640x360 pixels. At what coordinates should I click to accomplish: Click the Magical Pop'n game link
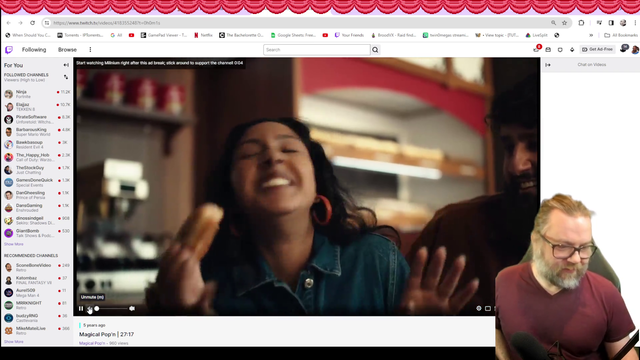point(92,343)
